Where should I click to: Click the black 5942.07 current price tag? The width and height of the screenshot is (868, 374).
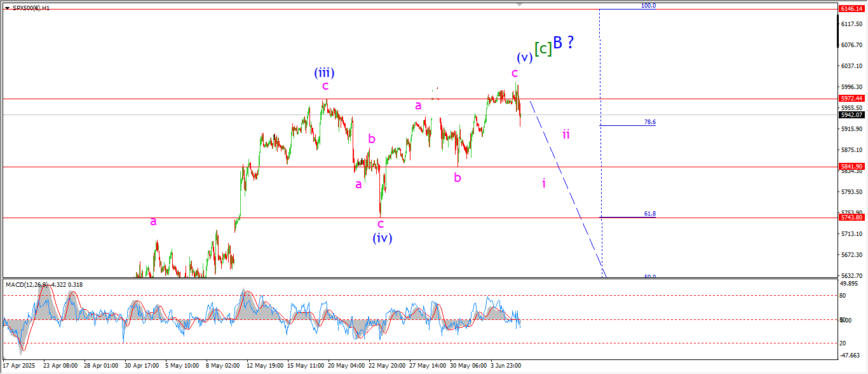coord(851,115)
